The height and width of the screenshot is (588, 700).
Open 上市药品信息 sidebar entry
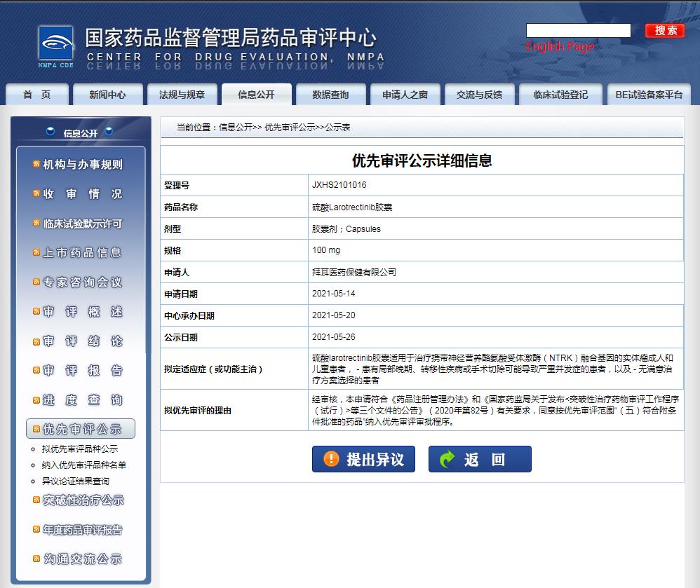coord(83,252)
